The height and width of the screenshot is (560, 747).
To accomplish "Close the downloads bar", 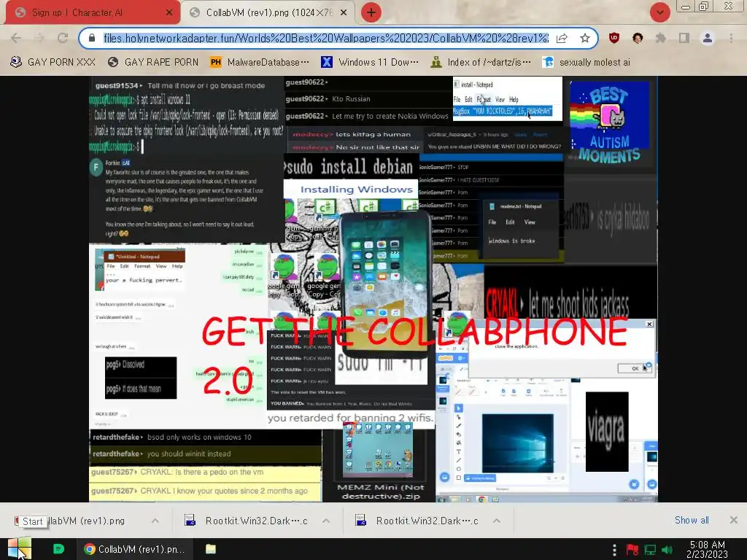I will click(734, 520).
